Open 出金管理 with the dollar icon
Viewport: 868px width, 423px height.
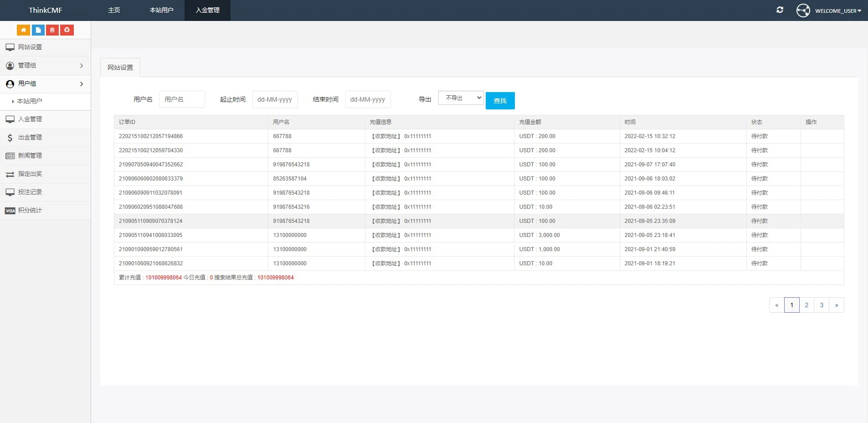coord(30,137)
